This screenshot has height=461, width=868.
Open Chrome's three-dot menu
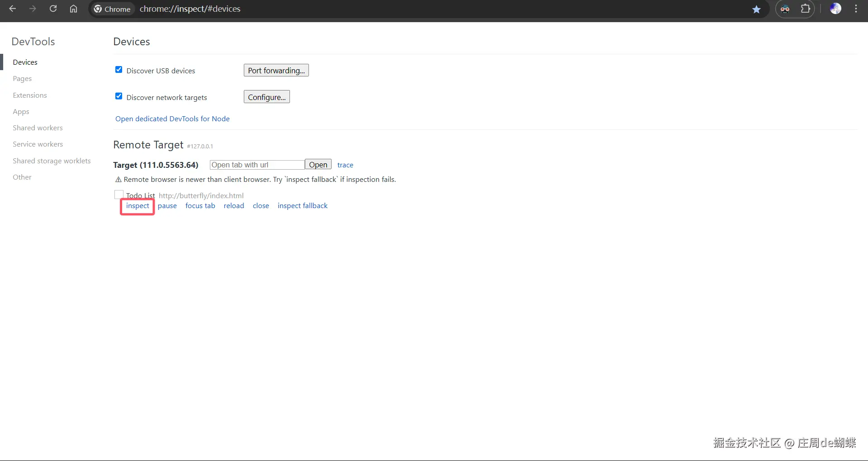click(x=856, y=9)
